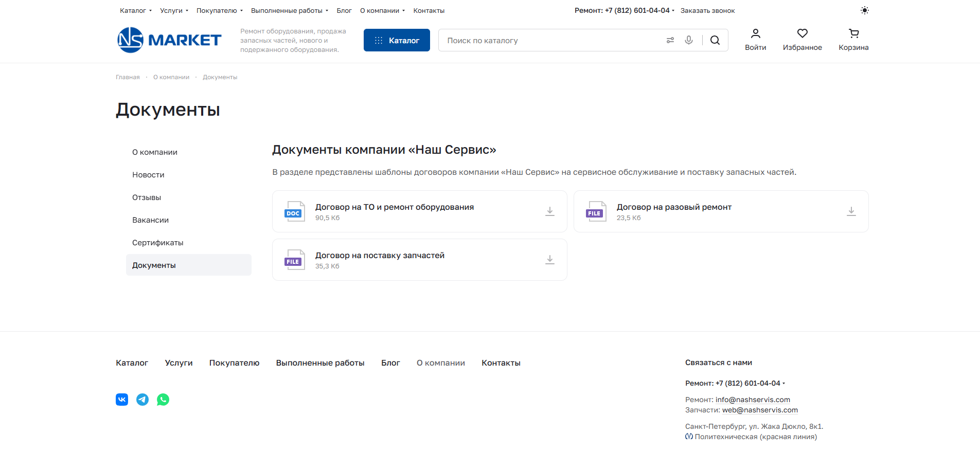980x452 pixels.
Task: Download Договор на ТО и ремонт оборудования
Action: pos(550,211)
